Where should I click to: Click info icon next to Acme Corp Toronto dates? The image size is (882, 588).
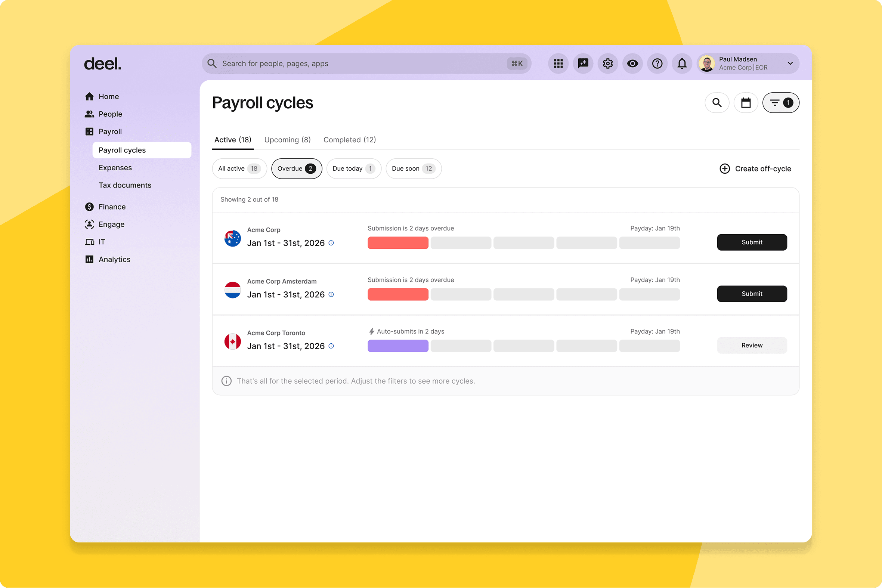331,346
